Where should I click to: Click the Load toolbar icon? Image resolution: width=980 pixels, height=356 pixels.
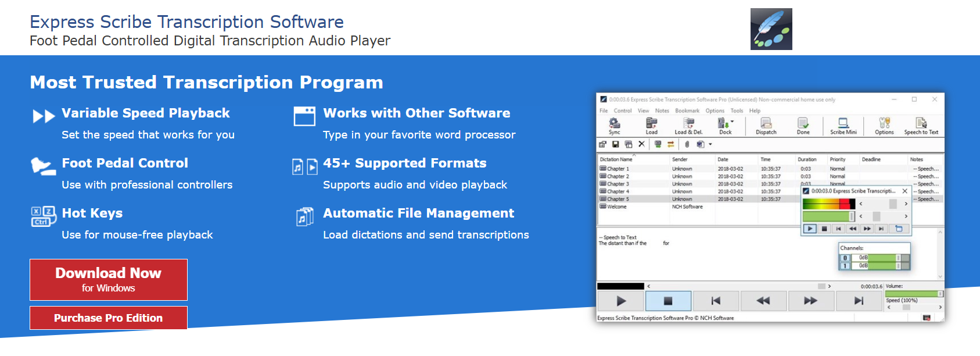pos(651,126)
